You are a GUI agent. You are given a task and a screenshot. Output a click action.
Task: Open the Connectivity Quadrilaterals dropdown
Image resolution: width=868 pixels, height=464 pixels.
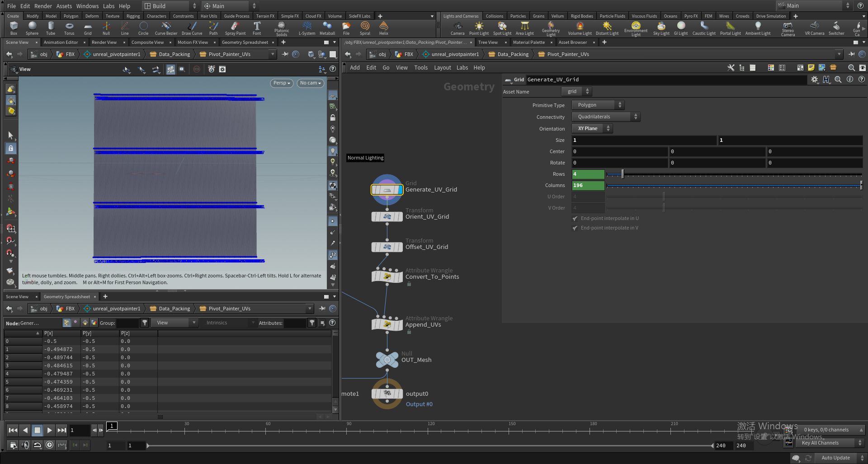click(606, 117)
